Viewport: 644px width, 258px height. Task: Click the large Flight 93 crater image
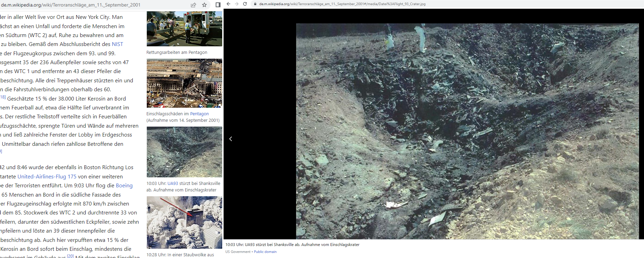click(x=467, y=131)
